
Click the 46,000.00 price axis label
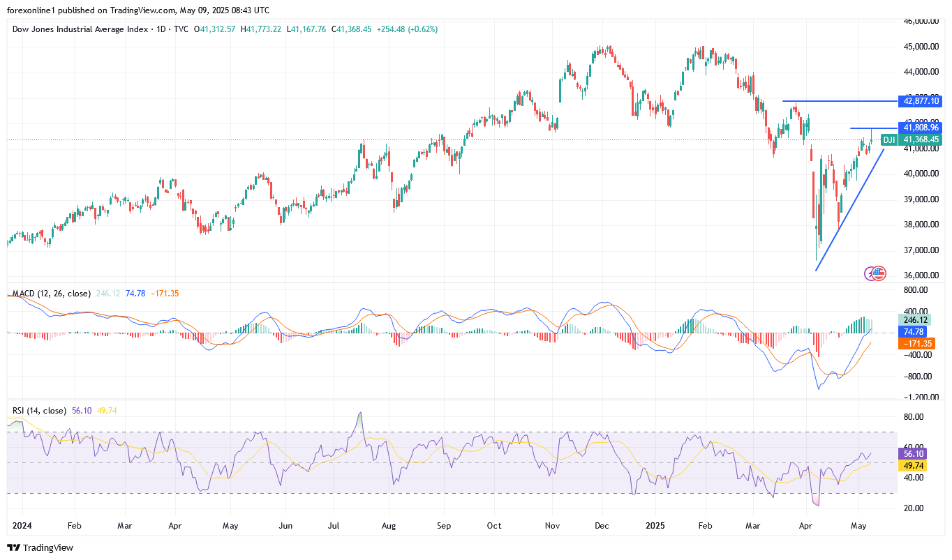[x=921, y=22]
